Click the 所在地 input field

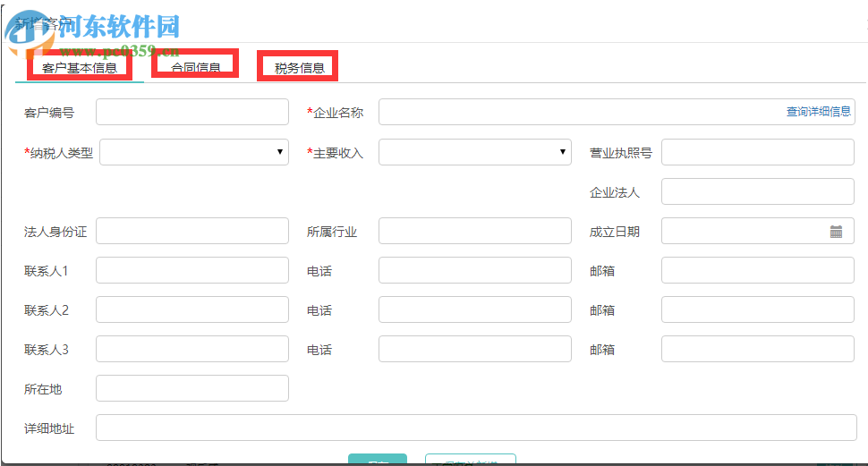pos(192,388)
